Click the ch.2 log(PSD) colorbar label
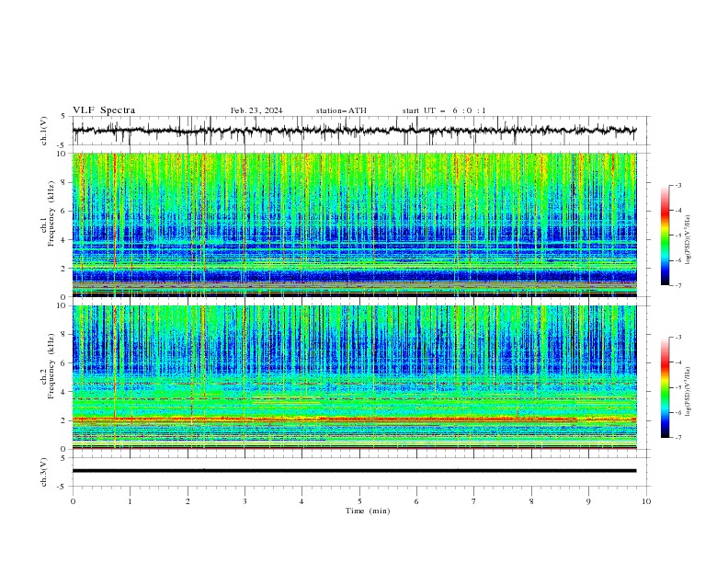728x563 pixels. pyautogui.click(x=688, y=392)
